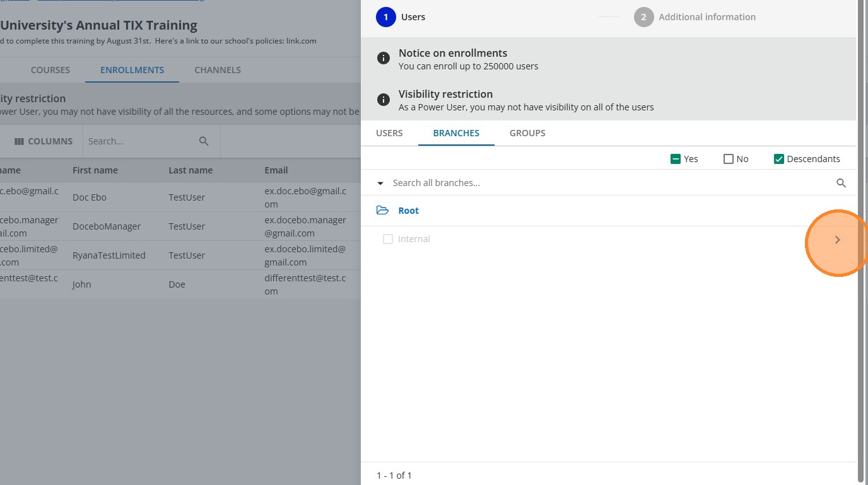Select the DoceboManager first name cell
This screenshot has width=868, height=485.
(x=107, y=226)
